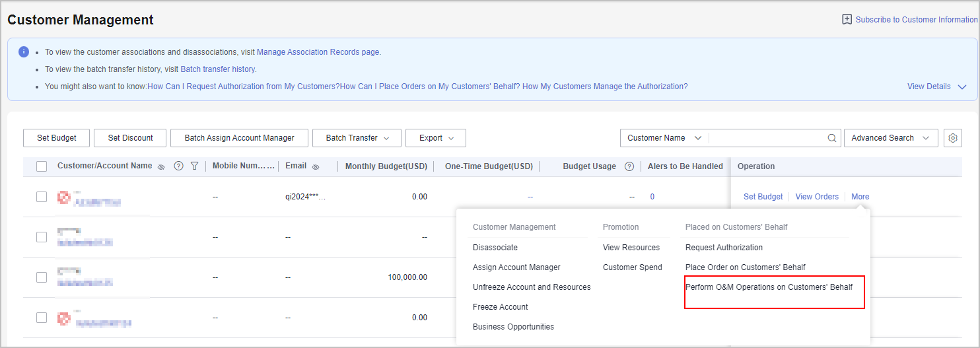The width and height of the screenshot is (980, 348).
Task: Click the Subscribe to Customer Information icon
Action: [x=847, y=20]
